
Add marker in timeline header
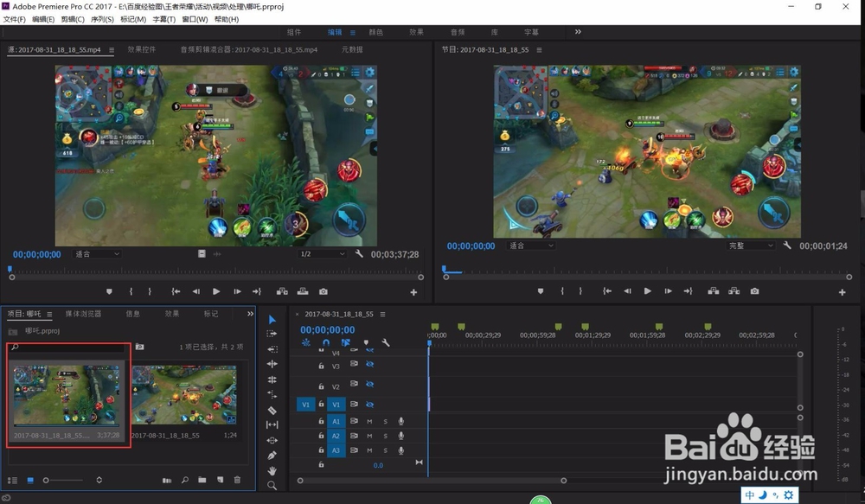(366, 342)
